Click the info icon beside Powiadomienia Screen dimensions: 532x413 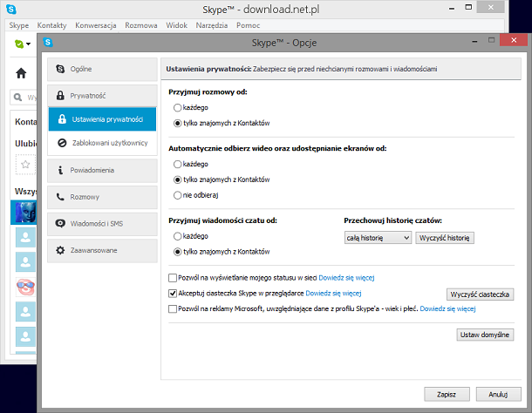60,170
